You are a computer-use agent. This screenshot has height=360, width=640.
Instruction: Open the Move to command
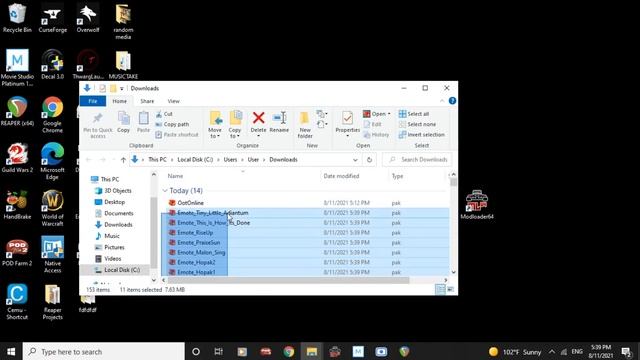[x=215, y=124]
